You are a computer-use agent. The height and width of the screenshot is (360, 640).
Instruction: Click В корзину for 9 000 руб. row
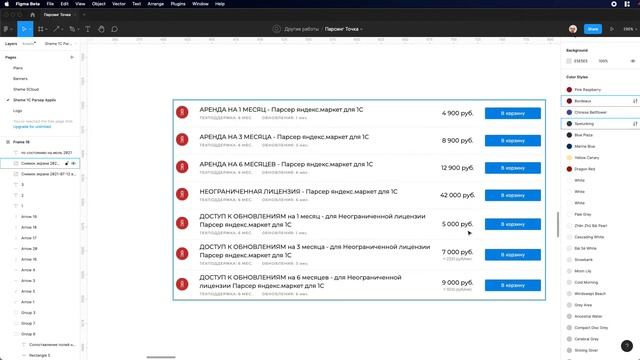513,285
